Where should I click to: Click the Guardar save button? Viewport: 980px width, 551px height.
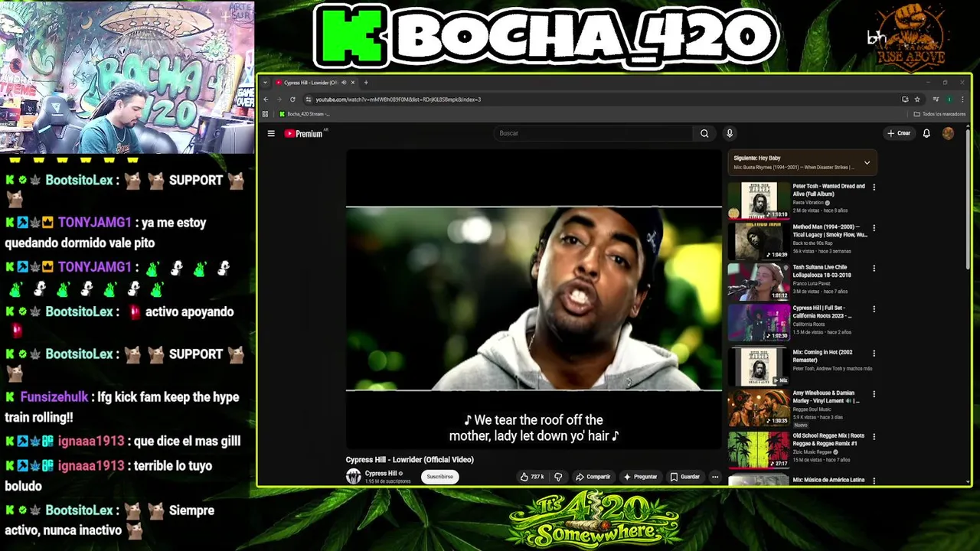click(x=684, y=477)
